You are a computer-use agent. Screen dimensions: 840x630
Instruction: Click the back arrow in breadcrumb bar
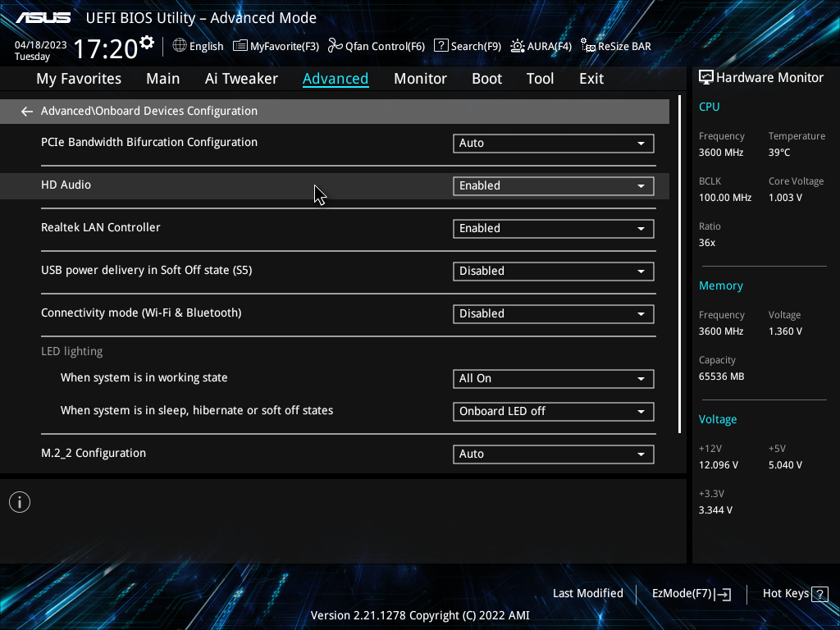click(x=27, y=112)
